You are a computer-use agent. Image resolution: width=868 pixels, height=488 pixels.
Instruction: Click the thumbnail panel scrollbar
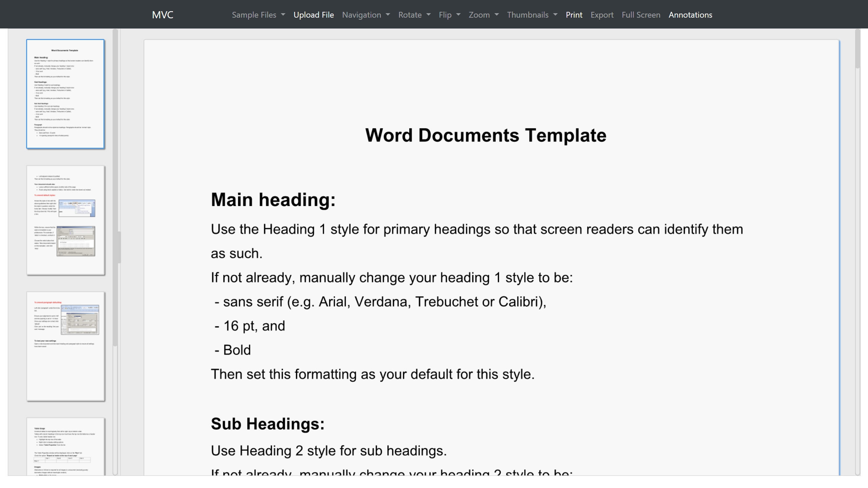(x=115, y=186)
